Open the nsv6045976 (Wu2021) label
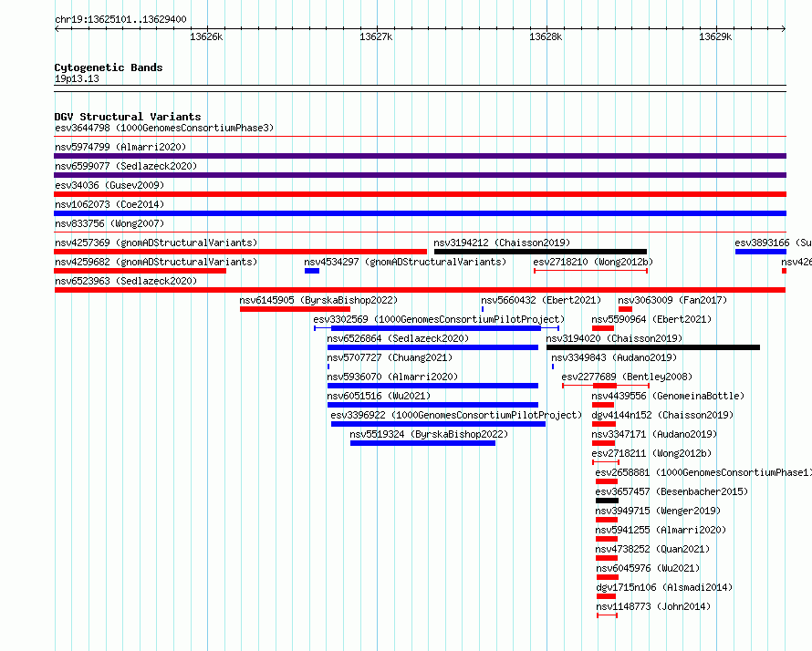 coord(648,568)
